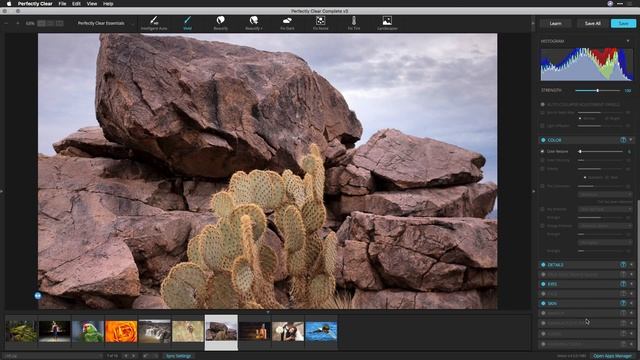Adjust the Color Restore slider
The width and height of the screenshot is (640, 360).
(600, 151)
